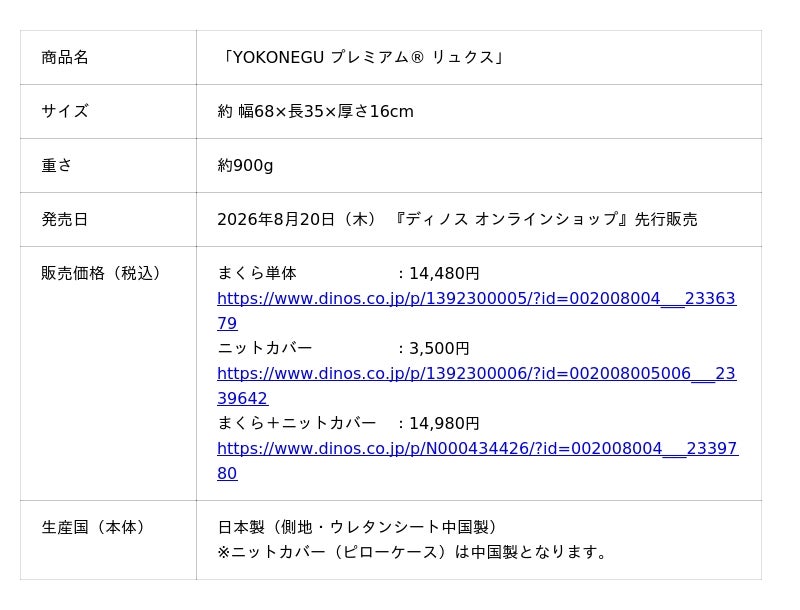Click the 販売価格(税込) row label
The image size is (800, 610).
point(101,273)
